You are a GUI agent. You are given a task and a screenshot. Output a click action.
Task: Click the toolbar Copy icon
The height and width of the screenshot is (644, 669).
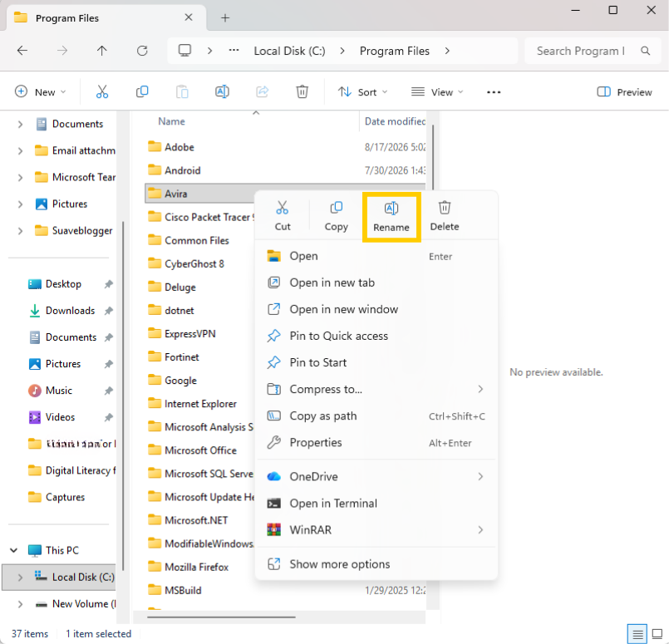click(x=142, y=91)
